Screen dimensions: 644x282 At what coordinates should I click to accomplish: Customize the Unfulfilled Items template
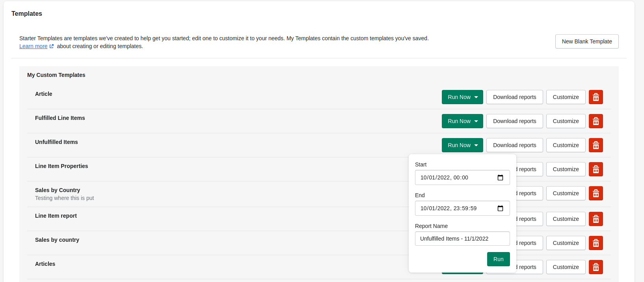566,145
